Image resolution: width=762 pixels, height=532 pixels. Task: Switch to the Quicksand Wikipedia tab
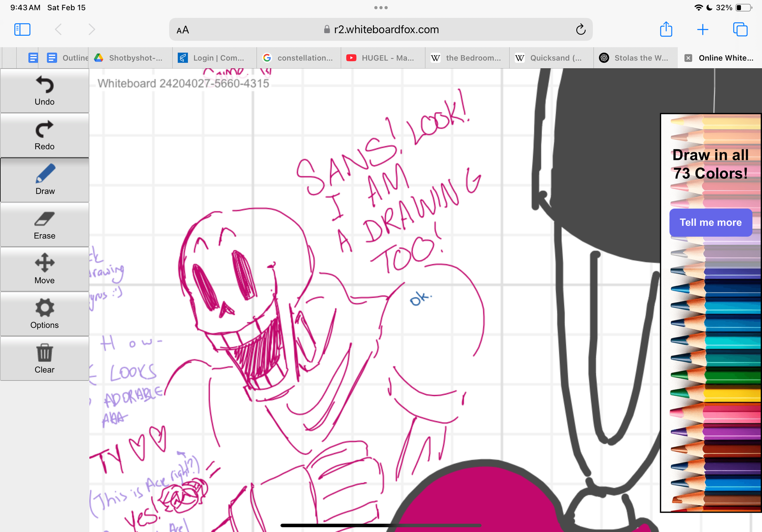pos(551,58)
